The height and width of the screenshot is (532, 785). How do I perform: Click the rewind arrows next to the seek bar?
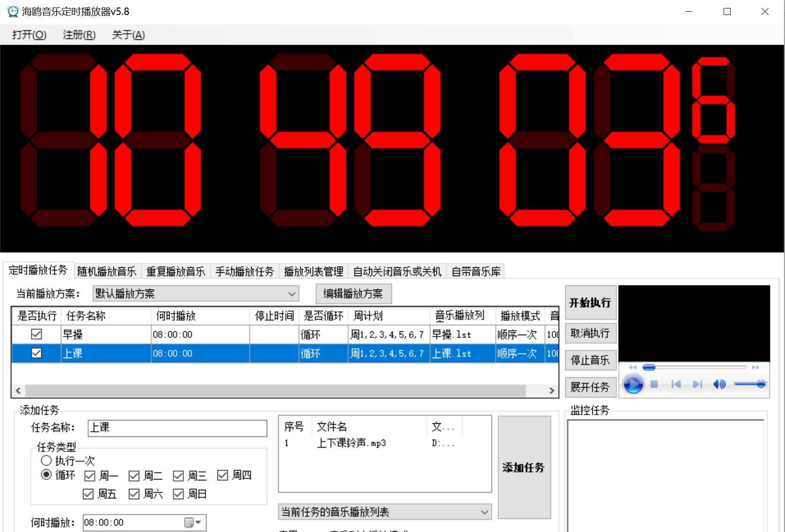(632, 367)
